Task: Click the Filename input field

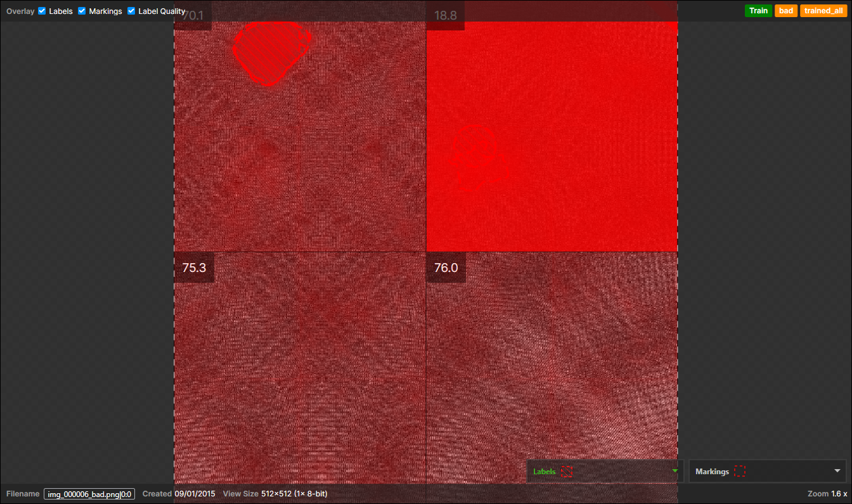Action: coord(89,494)
